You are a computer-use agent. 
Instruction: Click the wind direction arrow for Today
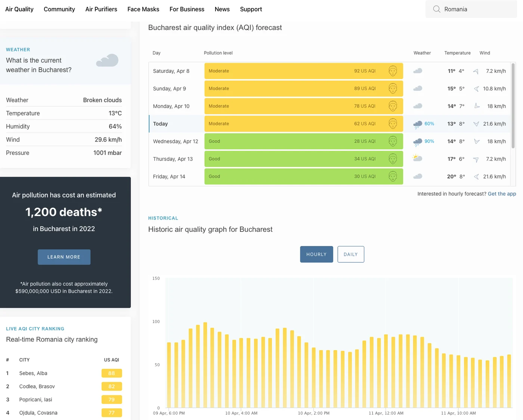point(476,124)
